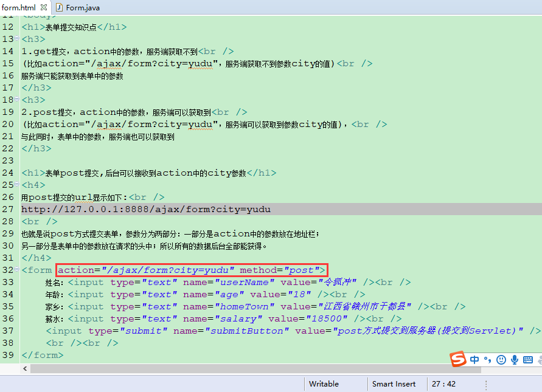Click the 中 language icon in input toolbar
Screen dimensions: 542x392
tap(474, 359)
